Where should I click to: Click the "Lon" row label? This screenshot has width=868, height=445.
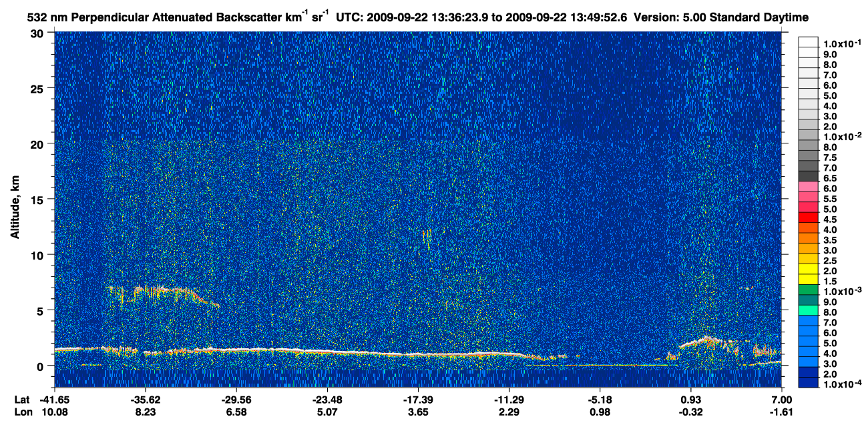click(23, 412)
